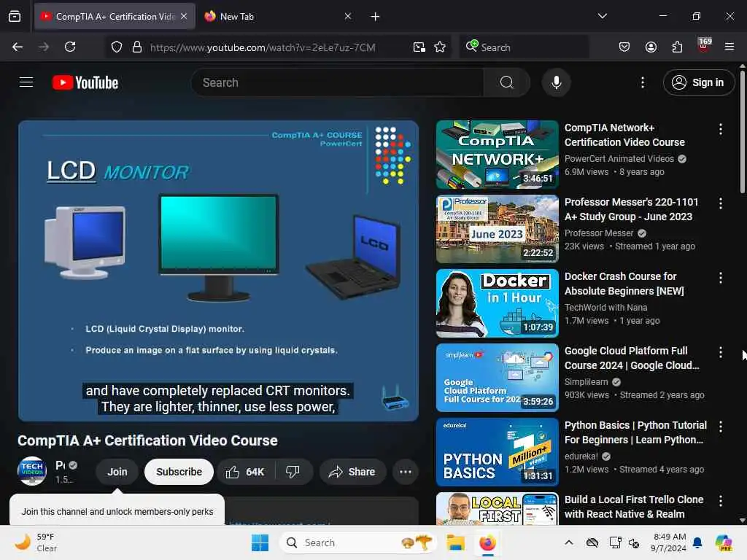The height and width of the screenshot is (560, 747).
Task: Click the YouTube Search field
Action: coord(338,82)
